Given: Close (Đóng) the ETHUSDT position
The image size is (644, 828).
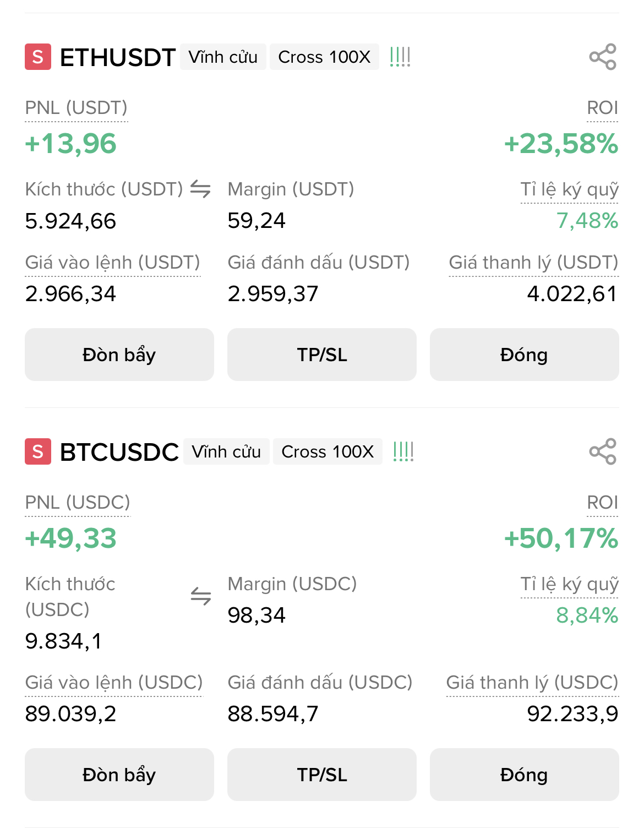Looking at the screenshot, I should tap(524, 355).
